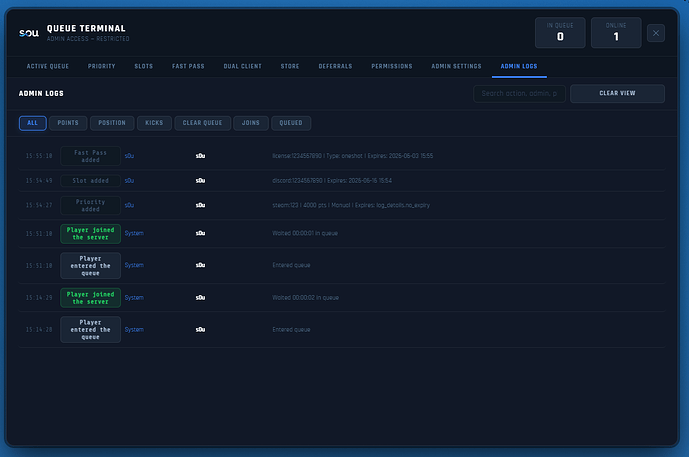Open the Permissions tab
The image size is (689, 457).
[x=392, y=66]
